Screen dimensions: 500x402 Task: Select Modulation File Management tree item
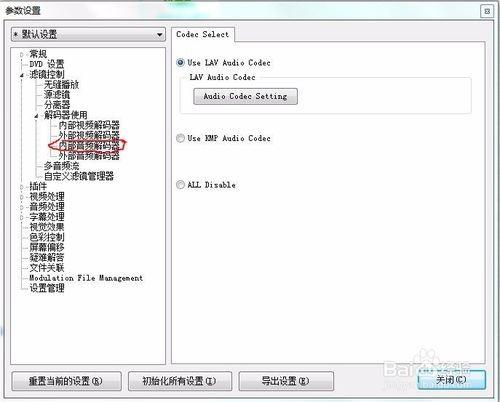[86, 278]
